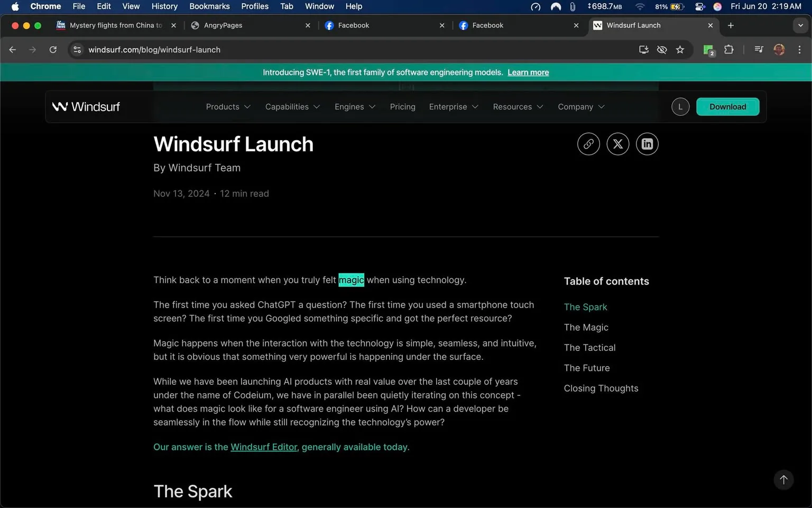Image resolution: width=812 pixels, height=508 pixels.
Task: Open the Chrome profile avatar
Action: tap(779, 49)
